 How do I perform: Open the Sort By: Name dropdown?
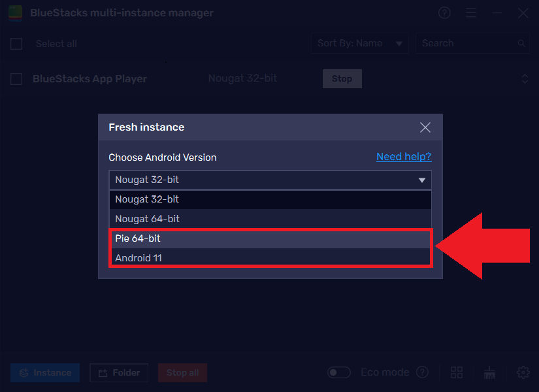pos(359,43)
